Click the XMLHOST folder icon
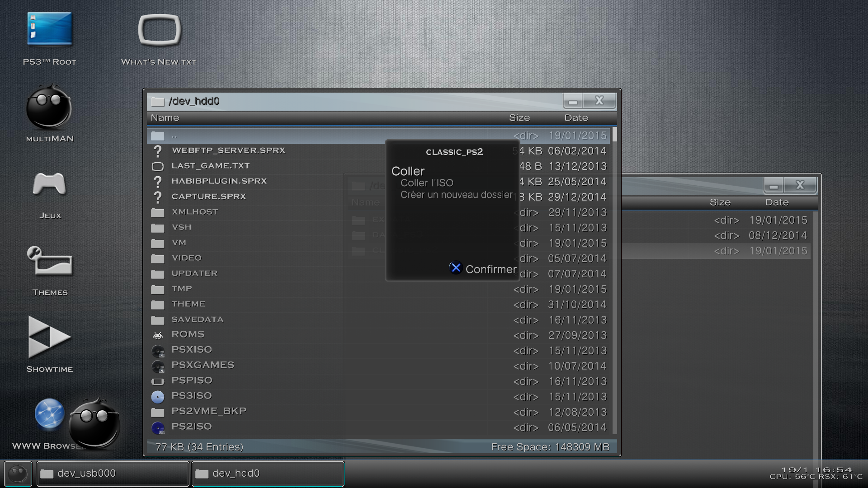 157,212
